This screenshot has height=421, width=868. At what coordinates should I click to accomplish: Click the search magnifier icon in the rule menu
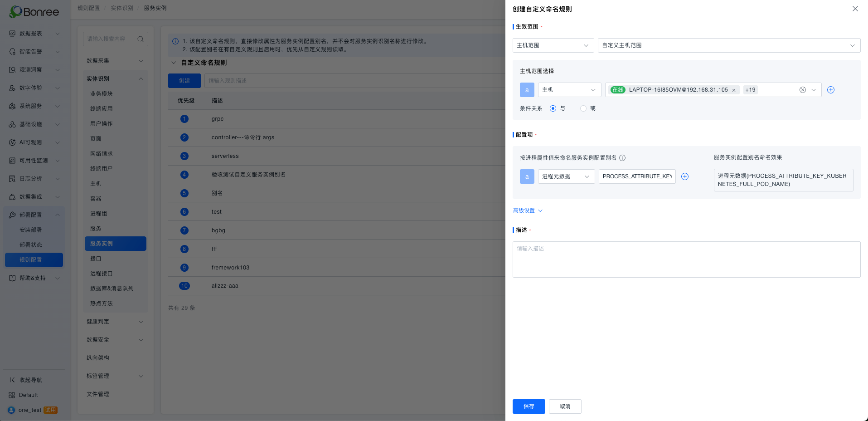[141, 39]
